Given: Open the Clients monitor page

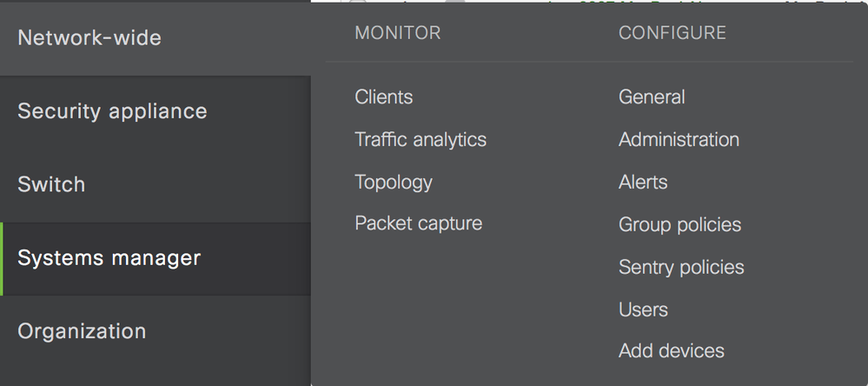Looking at the screenshot, I should click(x=383, y=97).
